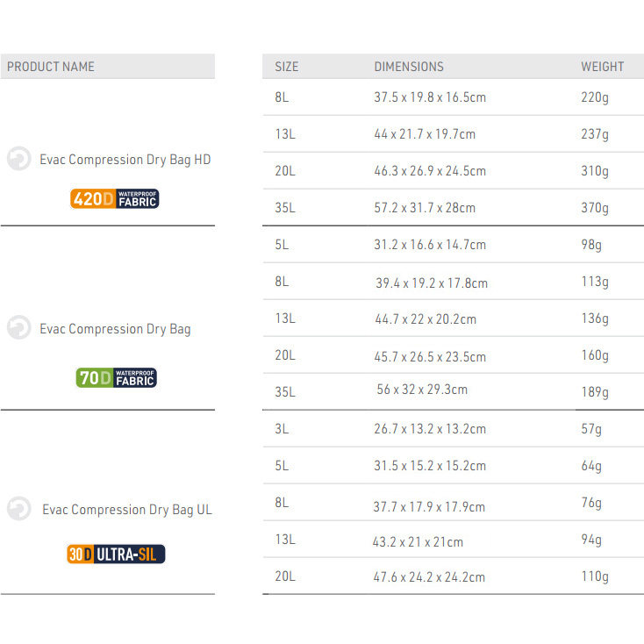644x644 pixels.
Task: Select the 35L size cell at 370g
Action: click(285, 208)
